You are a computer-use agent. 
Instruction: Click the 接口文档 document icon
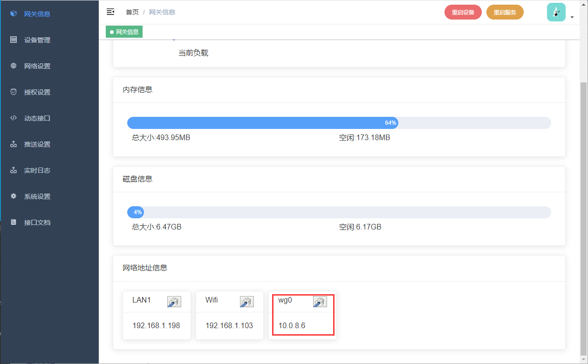point(14,222)
